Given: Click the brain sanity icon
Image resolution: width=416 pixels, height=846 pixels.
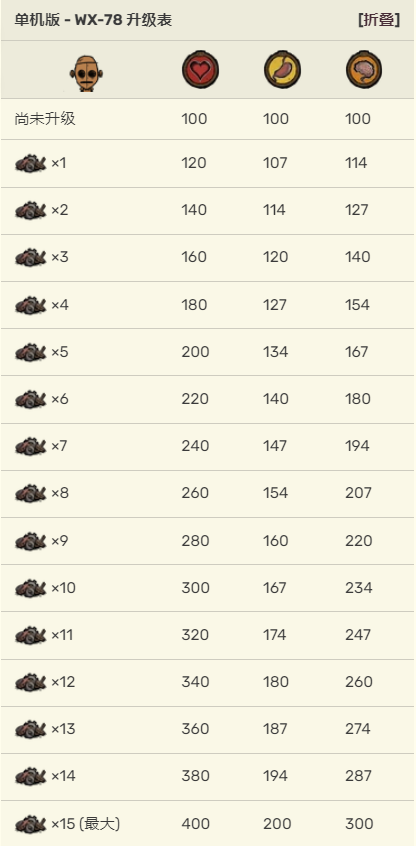Looking at the screenshot, I should point(364,70).
